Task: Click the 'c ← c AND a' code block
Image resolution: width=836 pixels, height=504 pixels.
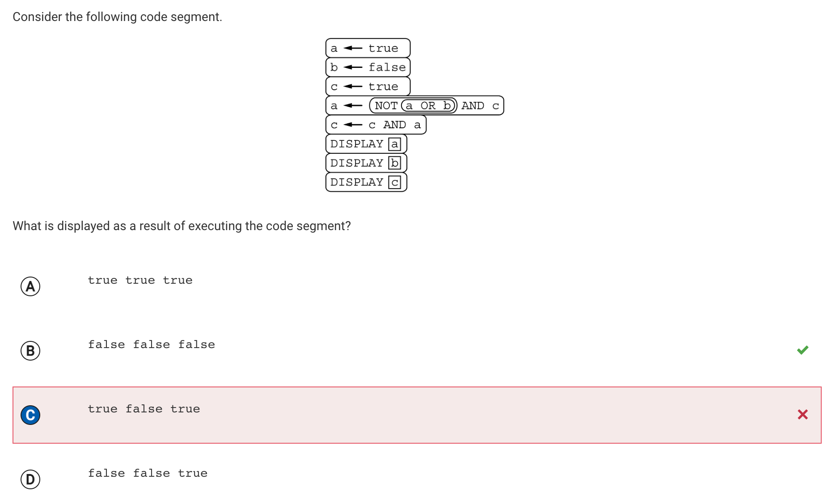Action: (x=376, y=125)
